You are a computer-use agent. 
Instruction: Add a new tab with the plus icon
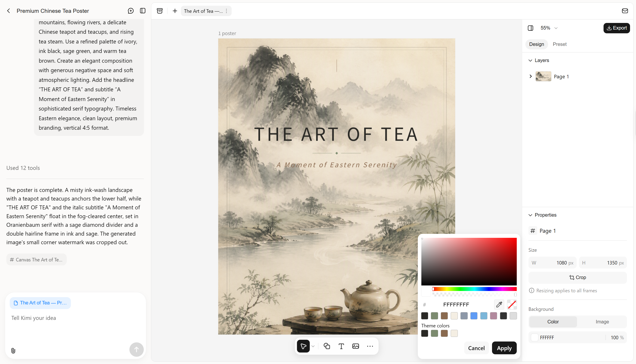[x=175, y=11]
